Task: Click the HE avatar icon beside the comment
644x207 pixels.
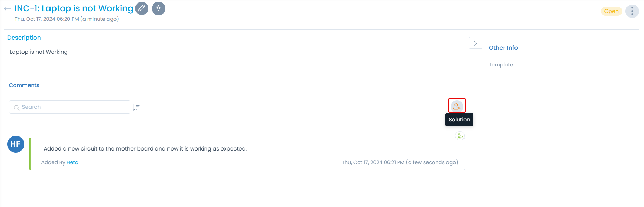Action: tap(15, 144)
